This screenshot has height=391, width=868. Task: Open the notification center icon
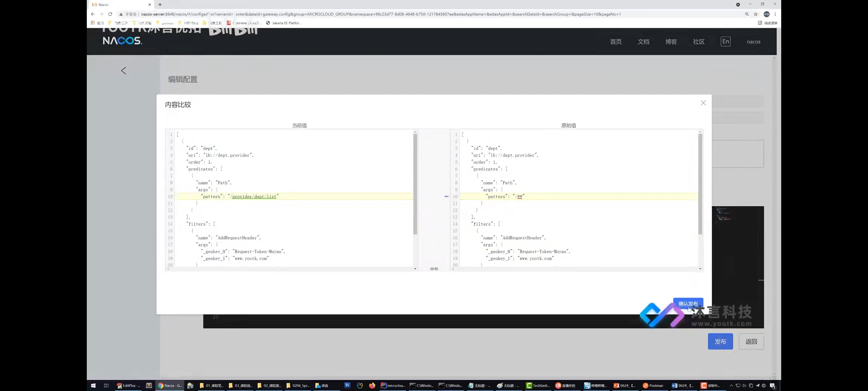pyautogui.click(x=772, y=386)
